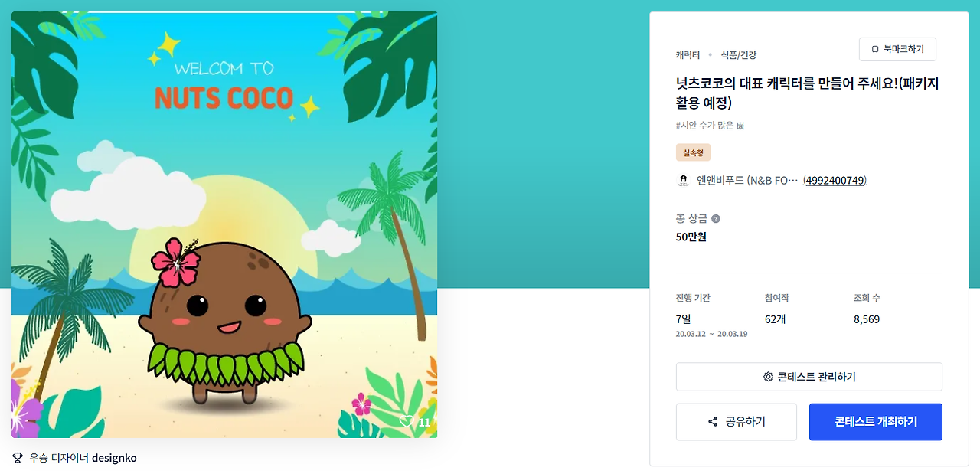Click the contest title 넛츠코코의 대표 캐릭터를 만들어 주세요
Image resolution: width=980 pixels, height=474 pixels.
tap(807, 93)
